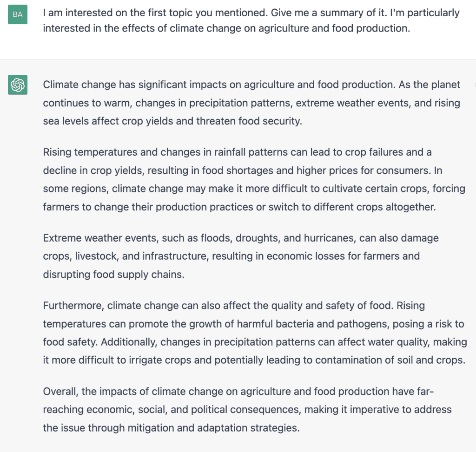Click the paragraph beginning "Furthermore, climate change"
This screenshot has width=476, height=452.
(x=253, y=333)
